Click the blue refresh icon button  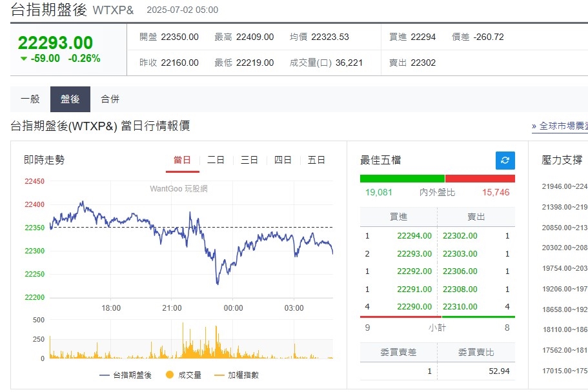point(505,161)
